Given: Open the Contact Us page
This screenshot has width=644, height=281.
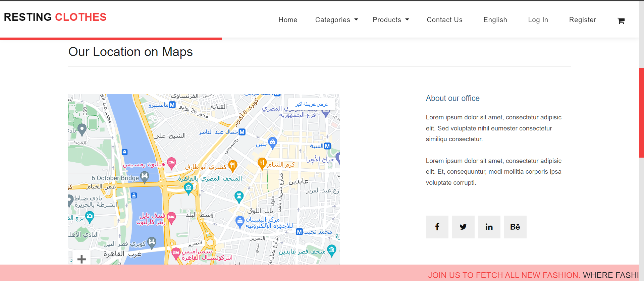Looking at the screenshot, I should [444, 20].
